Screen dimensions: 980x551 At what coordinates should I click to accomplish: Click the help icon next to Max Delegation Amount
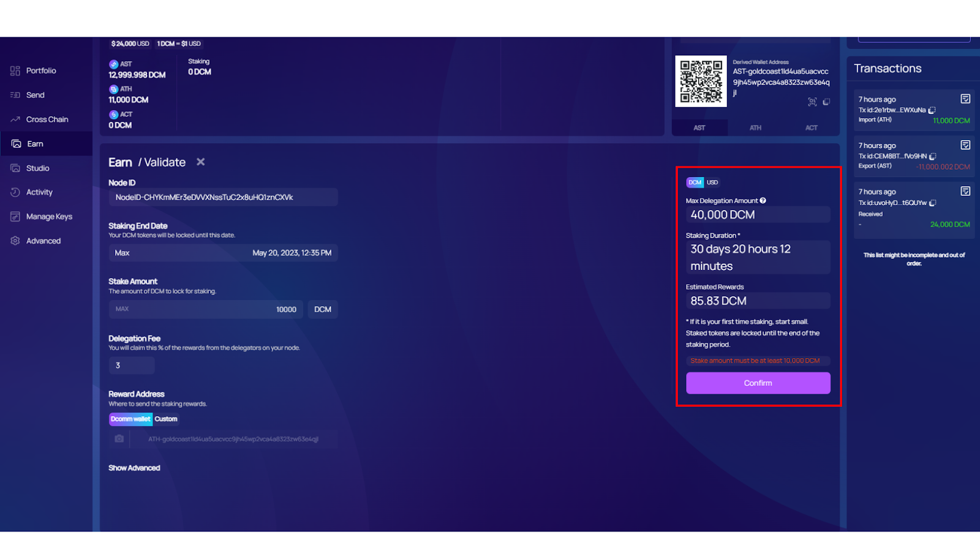[x=763, y=200]
